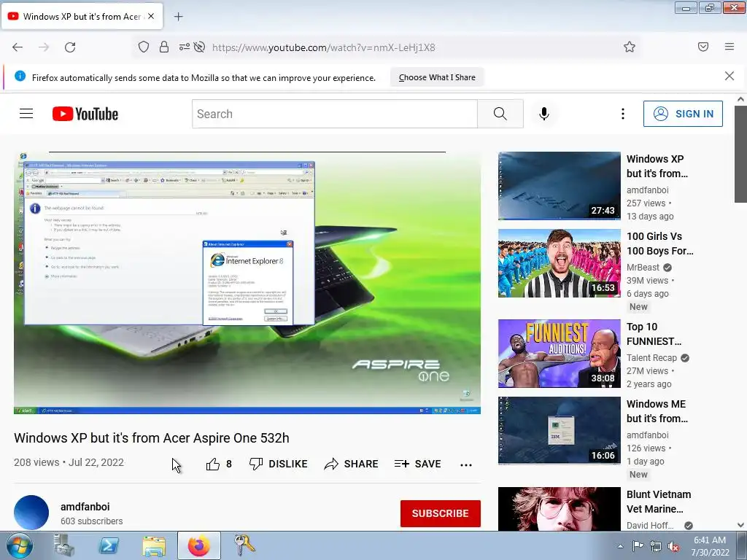Open the keys icon app in taskbar
This screenshot has height=560, width=747.
[244, 545]
